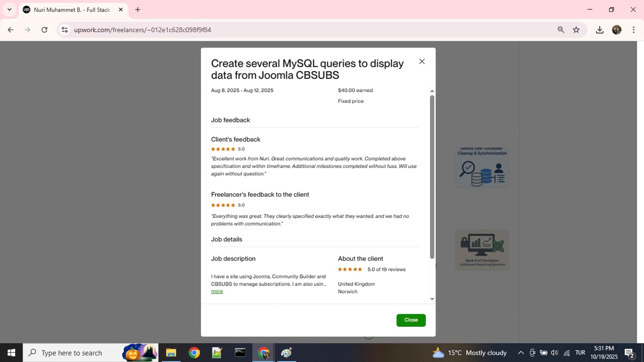This screenshot has height=362, width=644.
Task: Open the Windows Start menu
Action: pos(11,353)
